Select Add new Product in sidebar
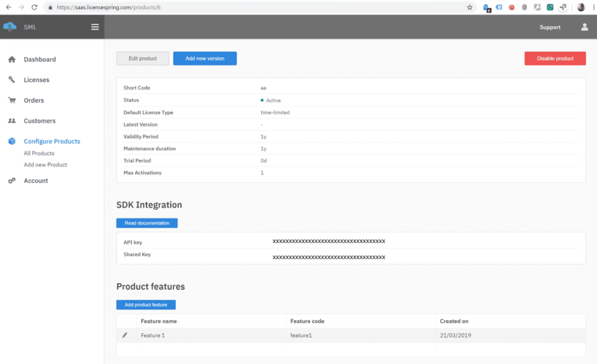The height and width of the screenshot is (364, 597). [45, 165]
